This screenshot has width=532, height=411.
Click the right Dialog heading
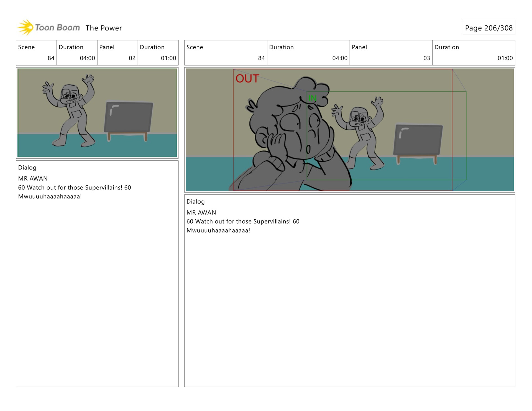(195, 202)
